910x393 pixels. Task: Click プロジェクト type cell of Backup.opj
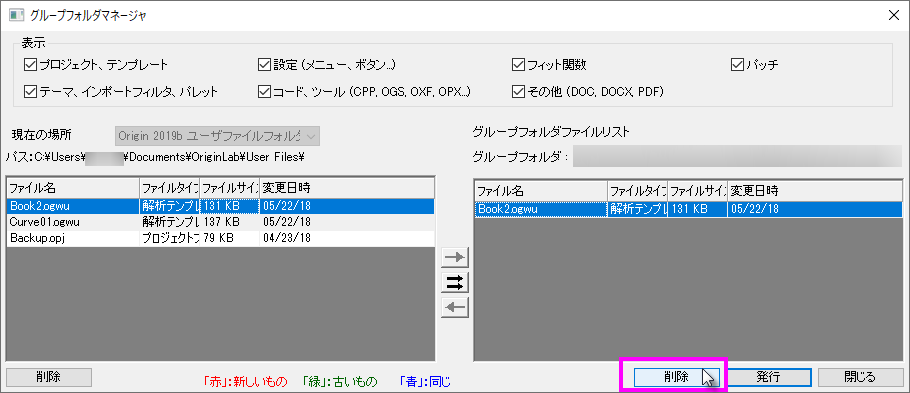pos(169,238)
